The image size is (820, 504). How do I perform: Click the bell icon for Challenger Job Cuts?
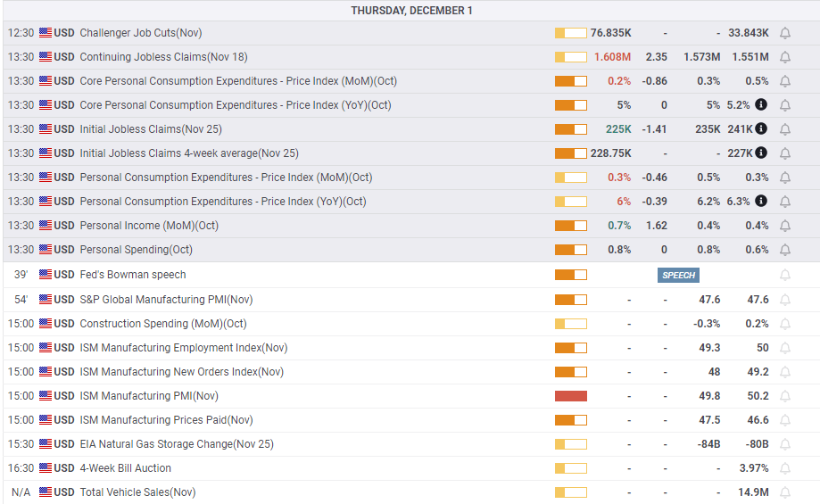[785, 33]
